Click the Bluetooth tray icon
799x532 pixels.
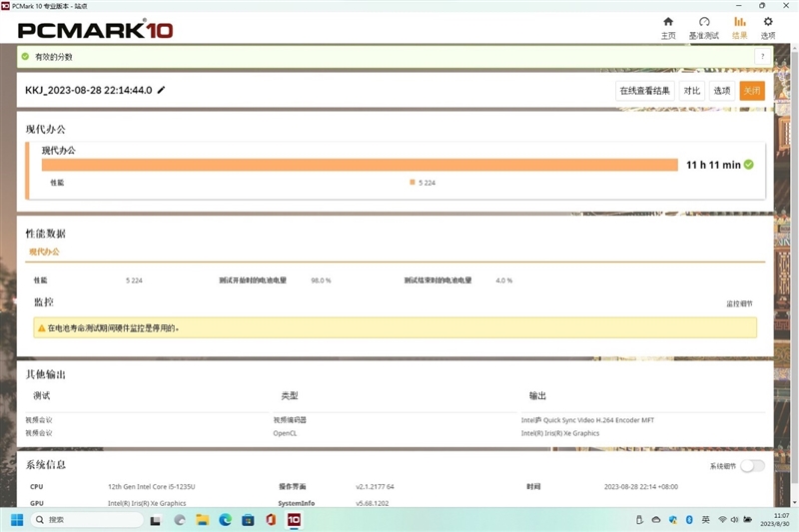click(689, 520)
